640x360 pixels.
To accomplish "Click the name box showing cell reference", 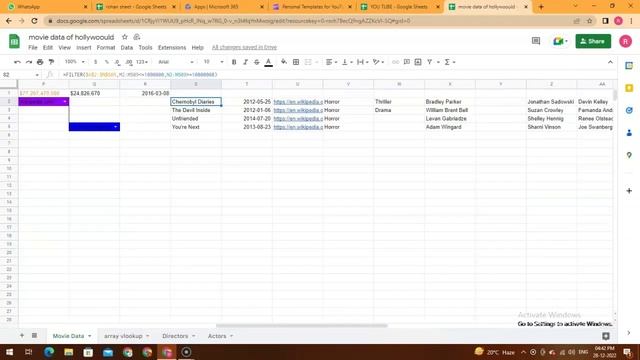I will (x=20, y=75).
